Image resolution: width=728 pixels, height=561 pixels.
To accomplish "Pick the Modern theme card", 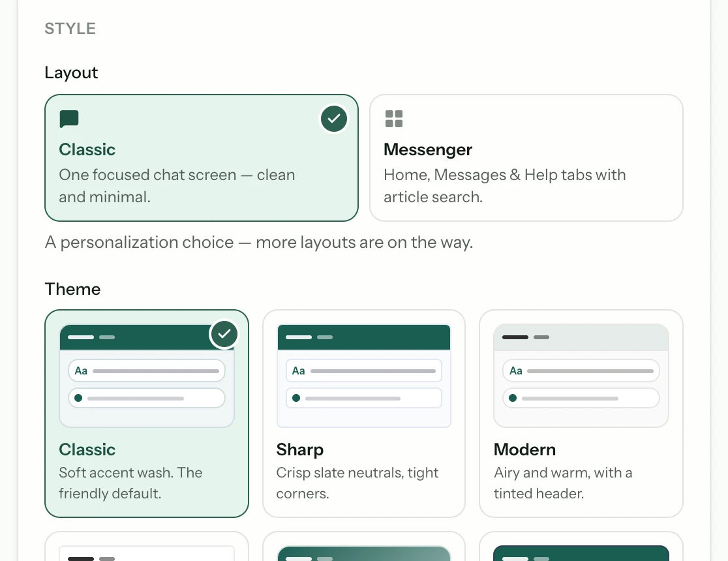I will 581,414.
